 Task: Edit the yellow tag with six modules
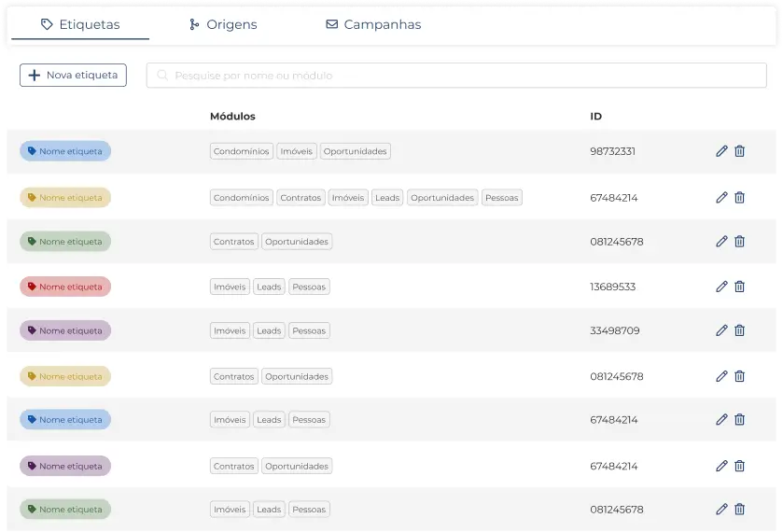[721, 197]
